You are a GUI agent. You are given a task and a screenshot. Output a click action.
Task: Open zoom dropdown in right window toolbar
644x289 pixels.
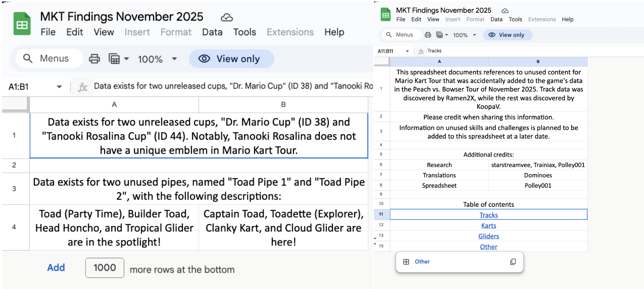point(474,35)
